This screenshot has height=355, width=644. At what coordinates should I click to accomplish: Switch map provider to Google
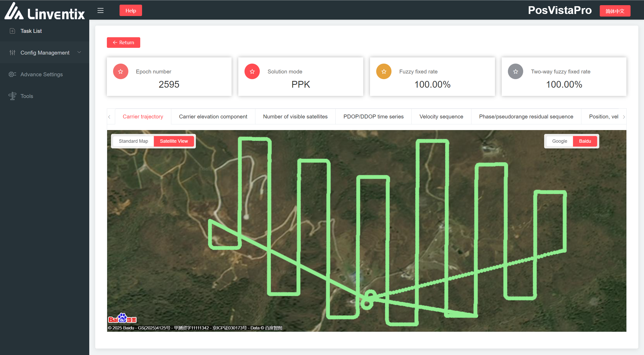(x=559, y=141)
